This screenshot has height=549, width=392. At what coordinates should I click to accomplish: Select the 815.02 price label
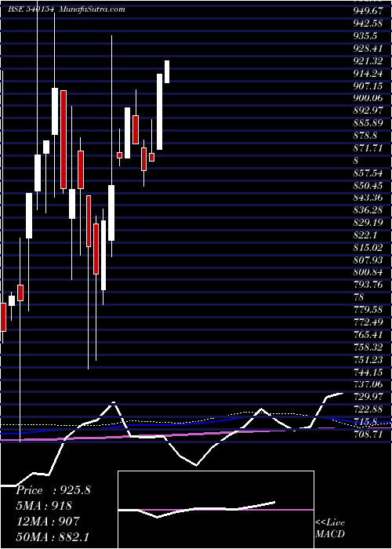tap(368, 248)
